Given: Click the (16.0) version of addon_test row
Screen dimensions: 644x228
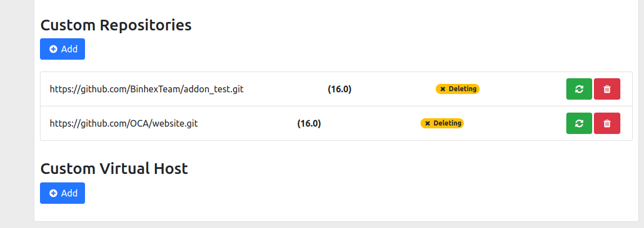Looking at the screenshot, I should tap(339, 89).
